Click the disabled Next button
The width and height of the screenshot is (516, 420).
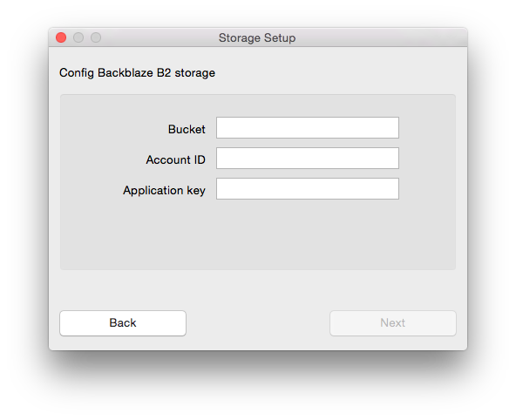tap(393, 323)
